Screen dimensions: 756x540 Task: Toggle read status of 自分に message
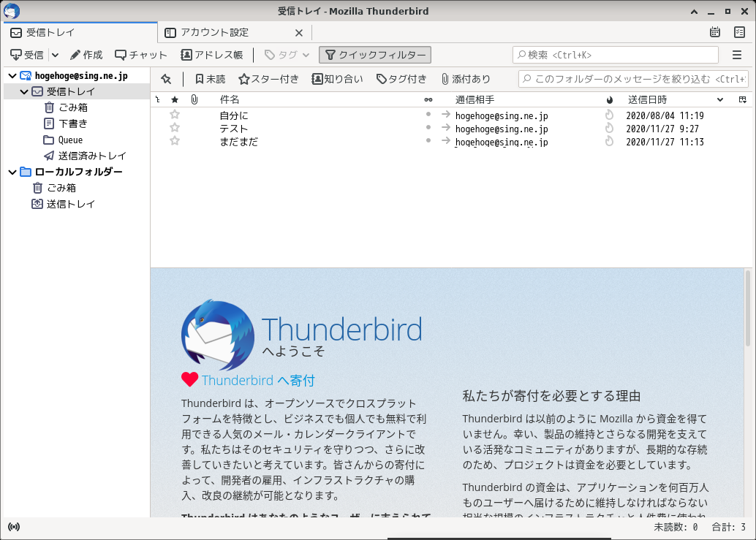click(428, 115)
